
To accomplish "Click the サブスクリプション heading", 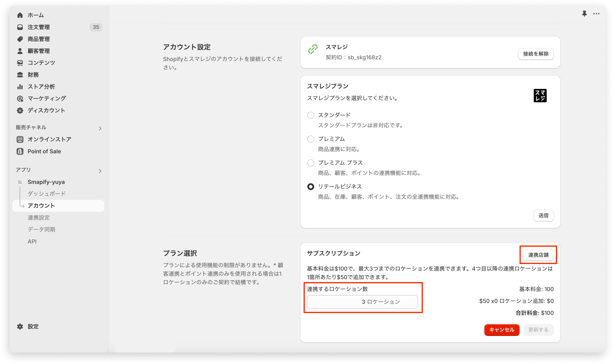I will [333, 253].
